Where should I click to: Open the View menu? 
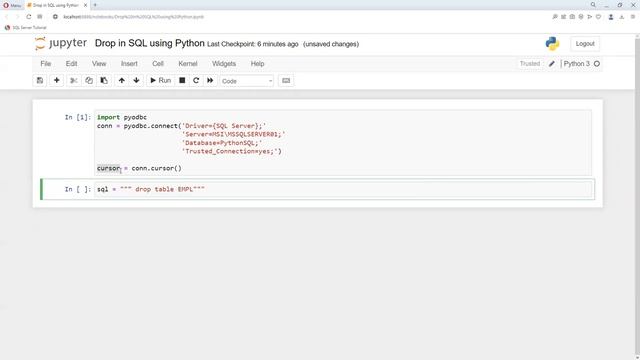pos(99,64)
